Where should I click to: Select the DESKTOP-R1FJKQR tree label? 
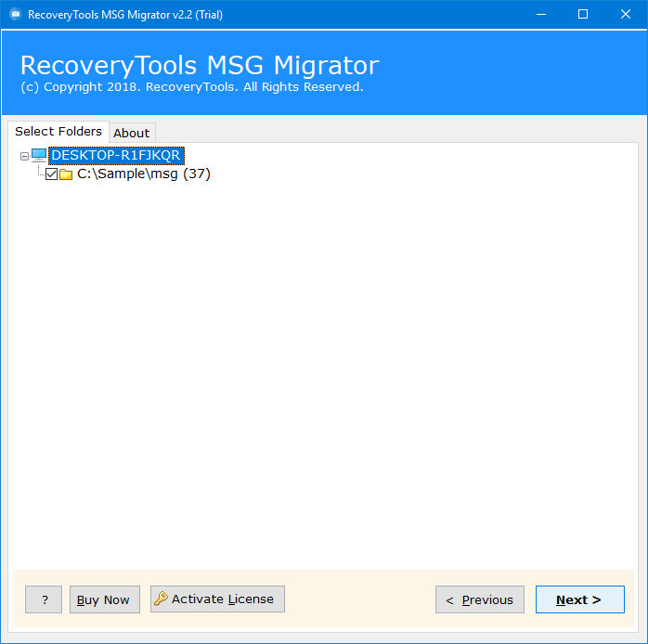pos(116,155)
